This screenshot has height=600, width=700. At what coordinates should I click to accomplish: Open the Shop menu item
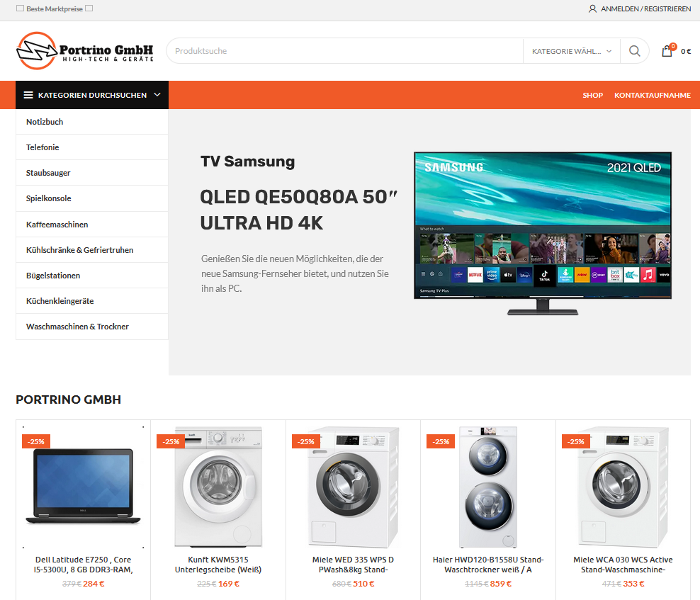pos(592,95)
